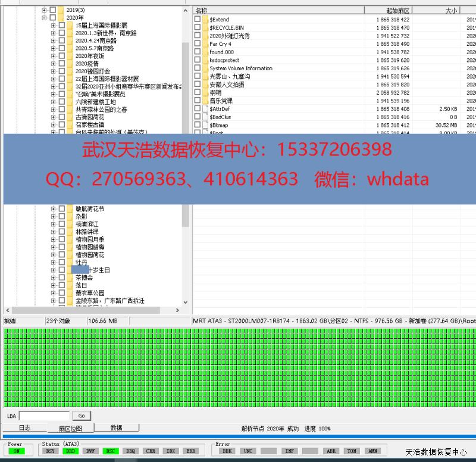Click the $RECYCLE.BIN folder icon
Image resolution: width=476 pixels, height=462 pixels.
[205, 28]
